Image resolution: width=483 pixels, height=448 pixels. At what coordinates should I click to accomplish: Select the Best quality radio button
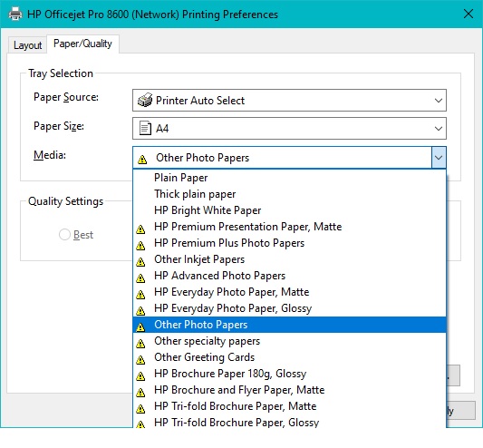[64, 235]
